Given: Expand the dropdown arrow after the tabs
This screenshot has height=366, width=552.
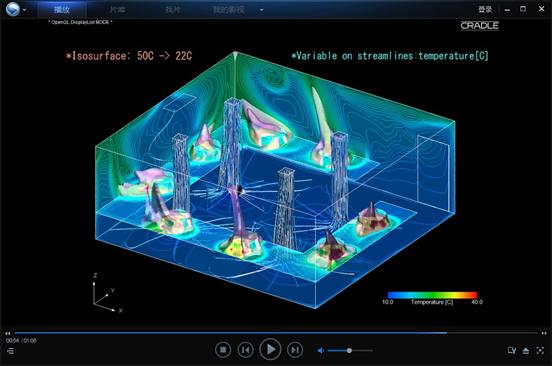Looking at the screenshot, I should click(x=262, y=10).
